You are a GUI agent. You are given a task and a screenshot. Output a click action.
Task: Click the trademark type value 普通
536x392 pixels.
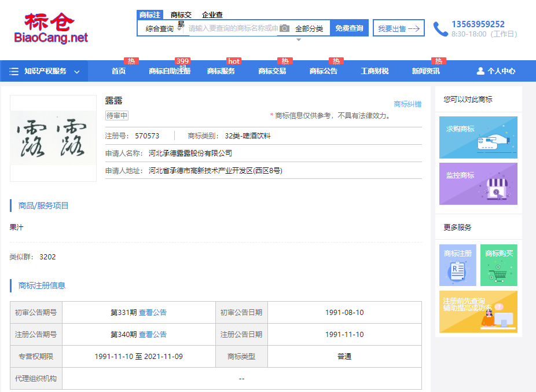[x=344, y=357]
